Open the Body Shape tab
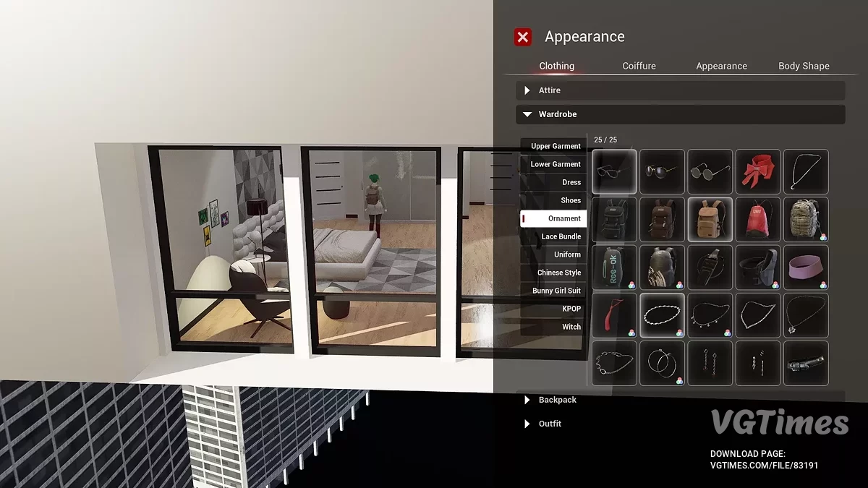This screenshot has height=488, width=868. (804, 66)
